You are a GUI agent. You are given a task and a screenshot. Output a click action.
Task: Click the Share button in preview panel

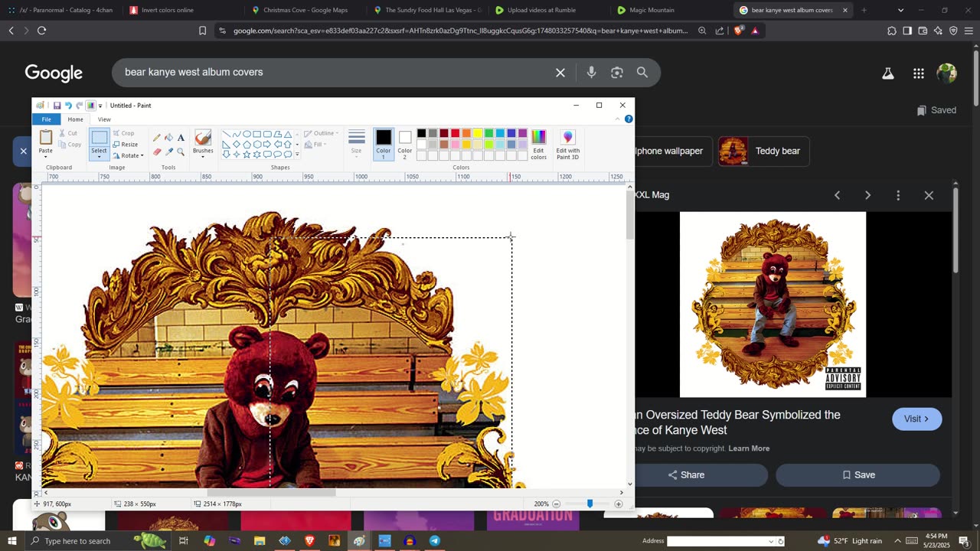click(686, 475)
